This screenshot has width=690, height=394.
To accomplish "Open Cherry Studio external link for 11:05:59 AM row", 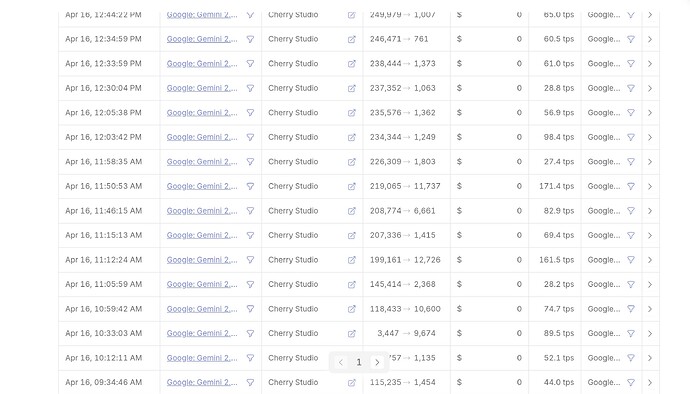I will point(352,284).
